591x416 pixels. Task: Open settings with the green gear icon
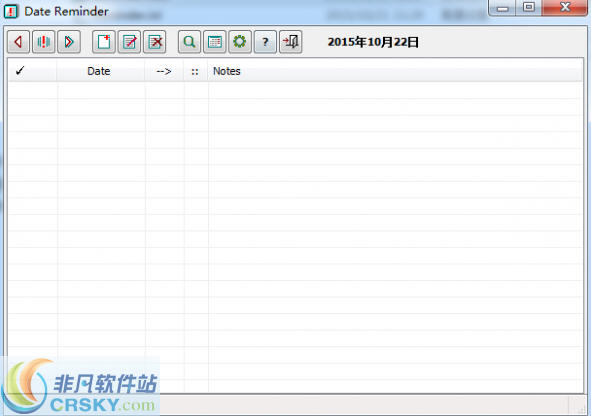(x=240, y=41)
